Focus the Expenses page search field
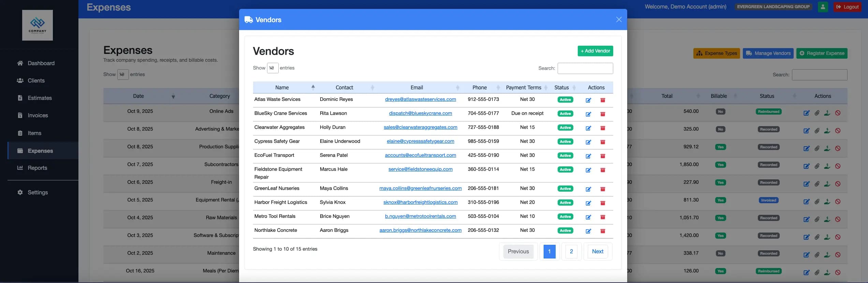Screen dimensions: 868x283 [x=819, y=75]
